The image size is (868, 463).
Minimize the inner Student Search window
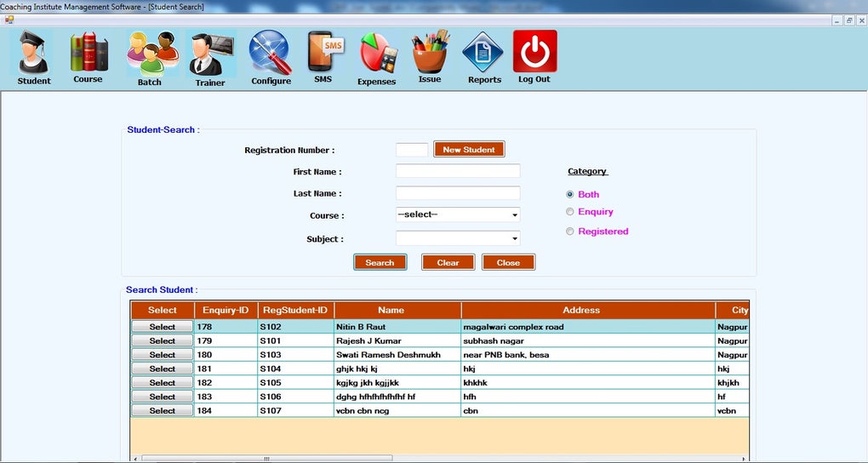837,20
